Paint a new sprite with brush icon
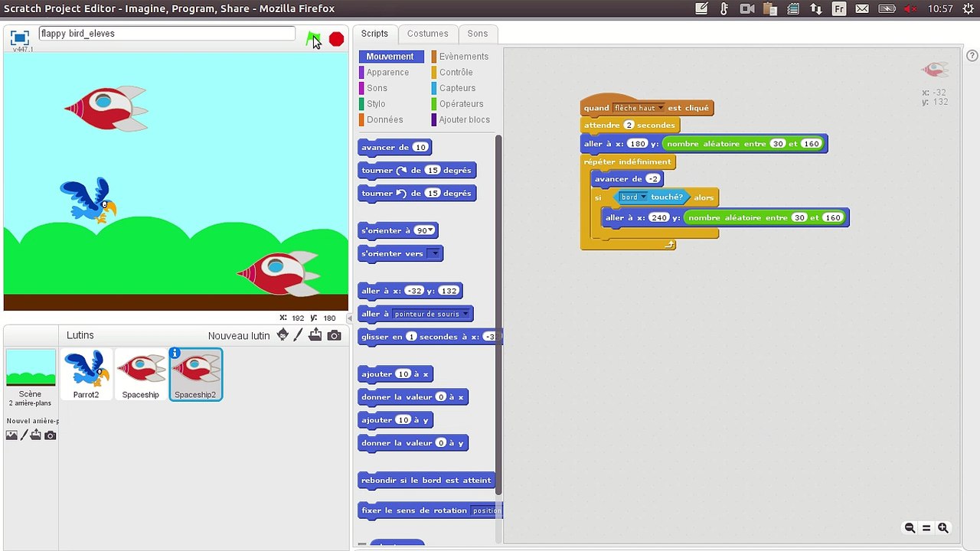 [299, 335]
